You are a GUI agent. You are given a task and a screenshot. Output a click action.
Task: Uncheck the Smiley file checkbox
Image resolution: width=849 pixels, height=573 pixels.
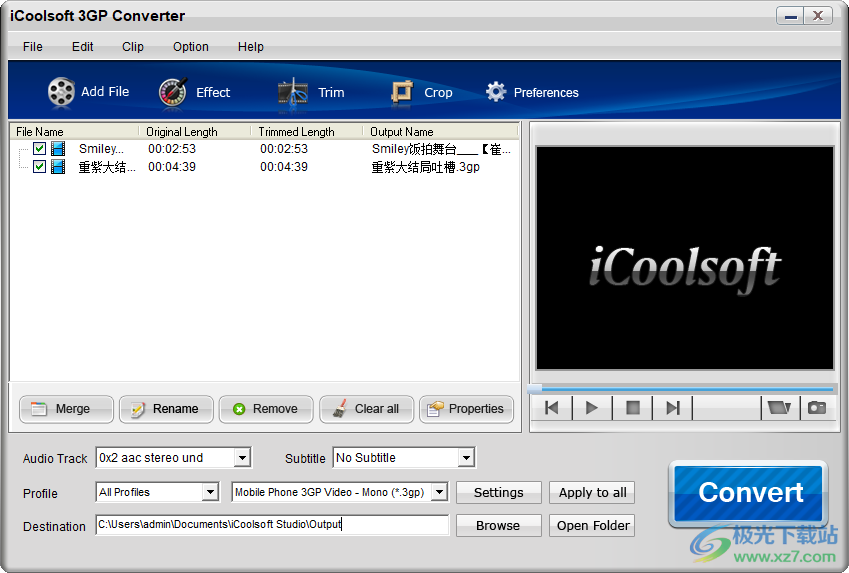click(39, 148)
